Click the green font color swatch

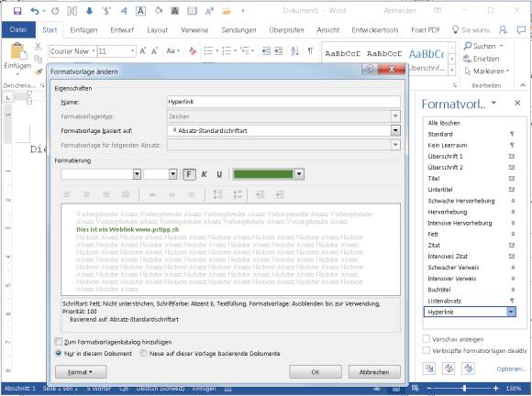click(x=263, y=174)
